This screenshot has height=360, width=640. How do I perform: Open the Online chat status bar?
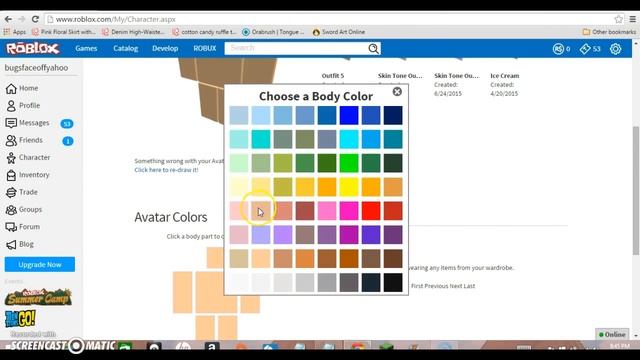[x=612, y=334]
